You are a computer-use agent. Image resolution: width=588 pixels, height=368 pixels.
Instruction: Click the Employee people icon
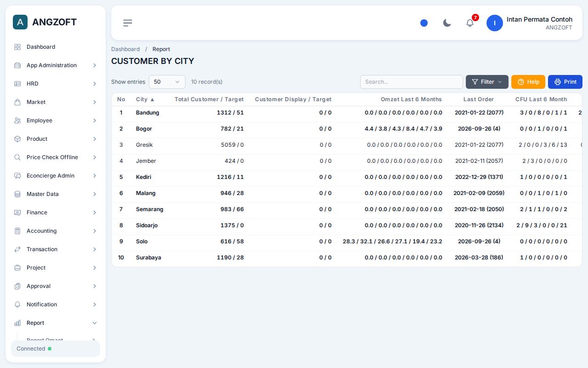(17, 121)
